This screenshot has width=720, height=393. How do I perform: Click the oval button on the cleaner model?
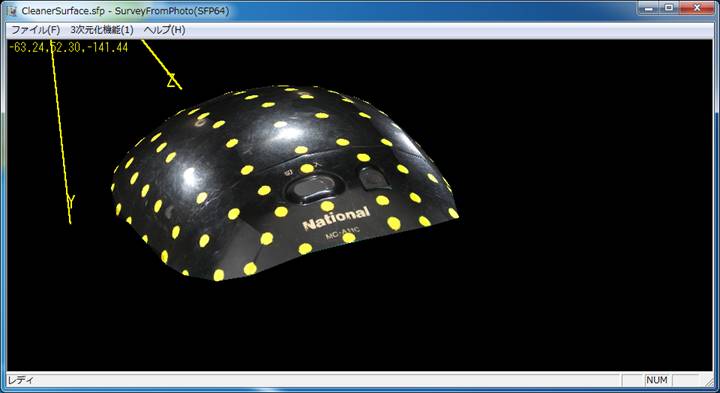[313, 187]
